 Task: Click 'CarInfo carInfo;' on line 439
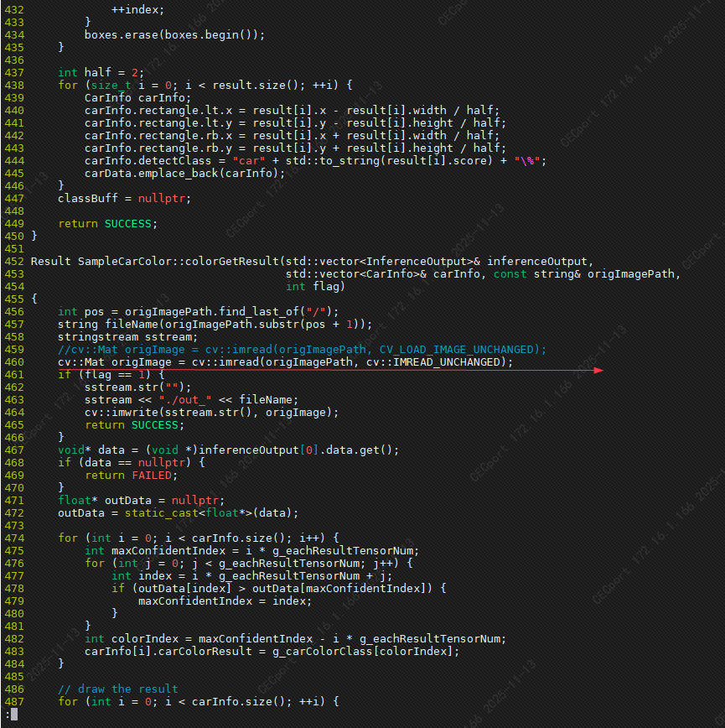(137, 98)
